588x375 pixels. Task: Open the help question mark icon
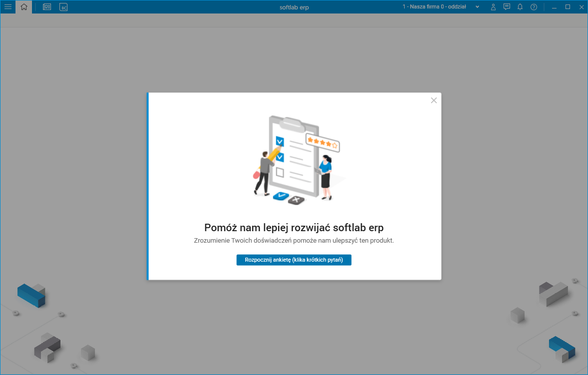pyautogui.click(x=534, y=7)
